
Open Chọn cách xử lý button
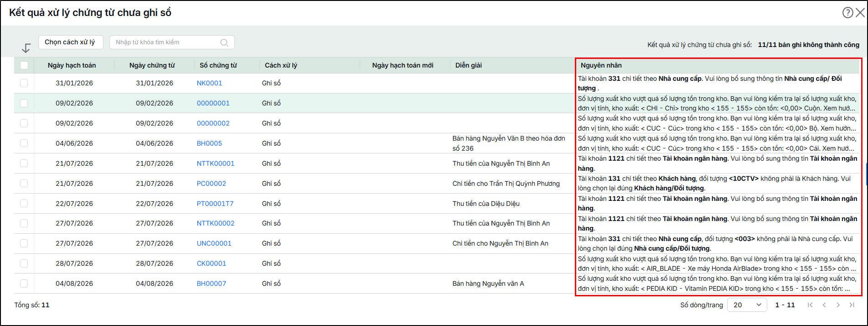[x=71, y=42]
